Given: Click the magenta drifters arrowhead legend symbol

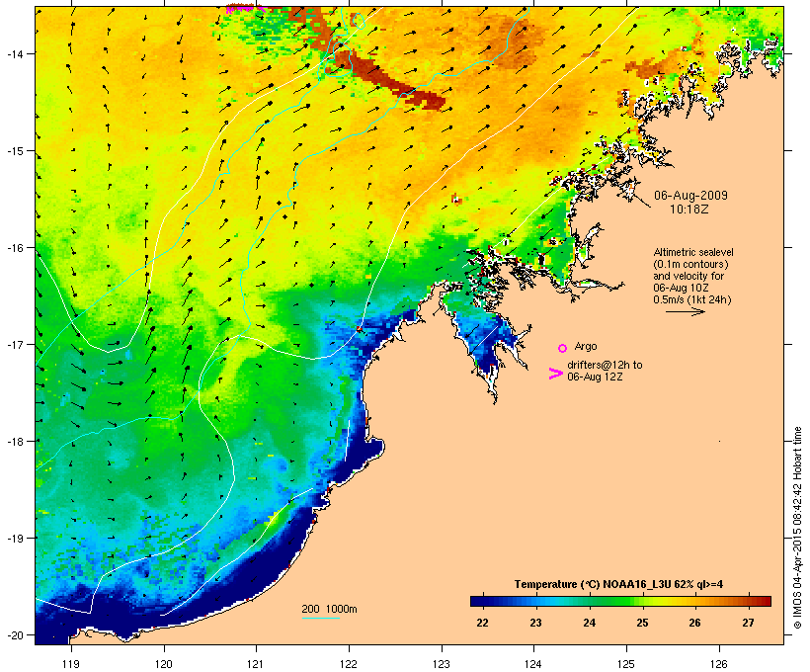Looking at the screenshot, I should tap(555, 374).
